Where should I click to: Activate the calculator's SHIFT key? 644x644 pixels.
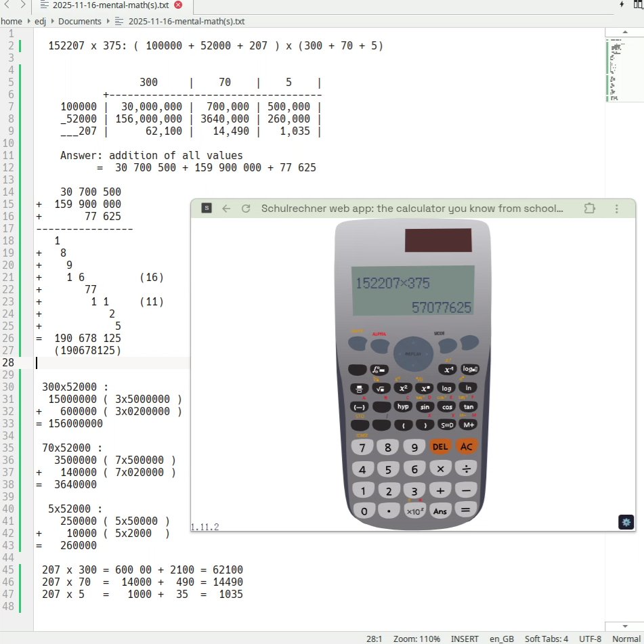(357, 343)
